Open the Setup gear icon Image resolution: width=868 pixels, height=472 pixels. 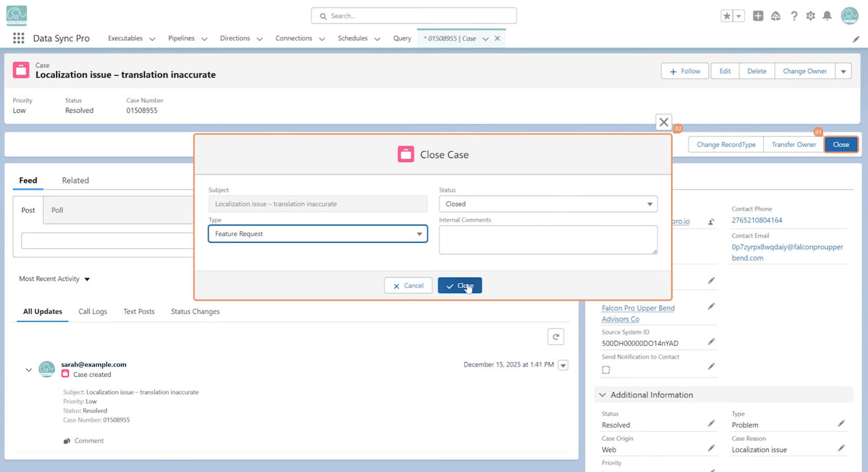coord(810,16)
